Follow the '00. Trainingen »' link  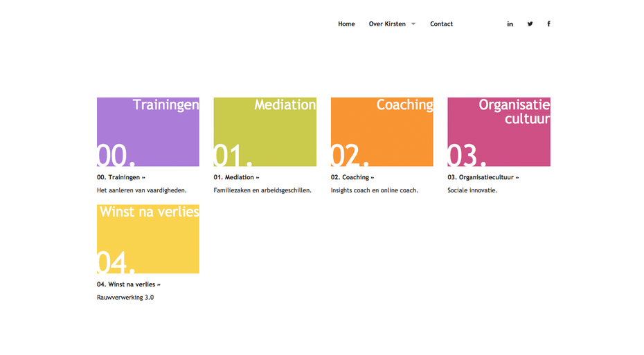click(121, 177)
